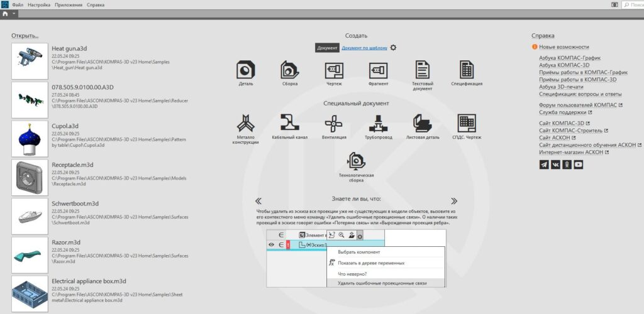
Task: Open Азбука 3D-печати link
Action: tap(561, 87)
